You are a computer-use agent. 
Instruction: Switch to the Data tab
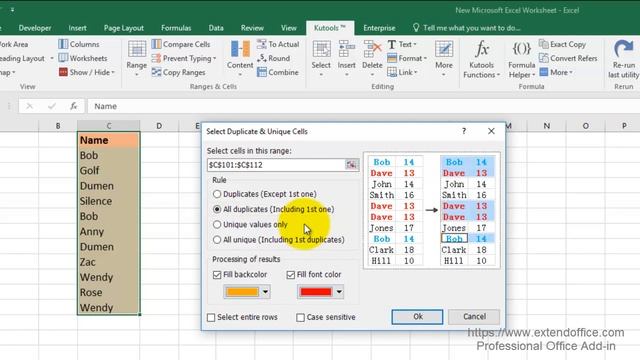click(x=216, y=28)
